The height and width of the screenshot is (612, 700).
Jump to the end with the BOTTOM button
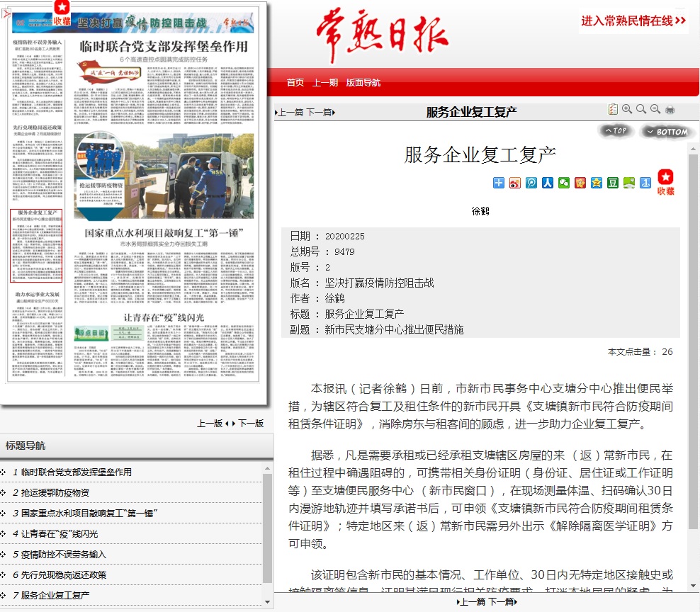pos(667,132)
